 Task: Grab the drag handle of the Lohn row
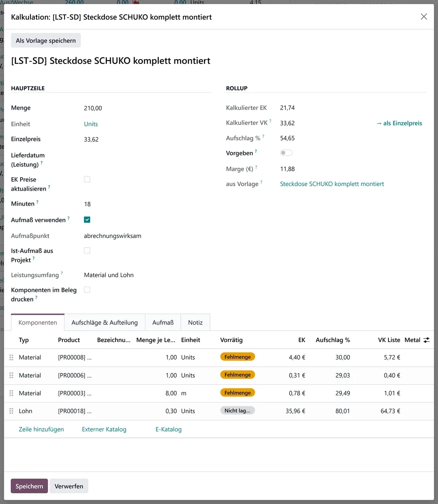click(11, 411)
